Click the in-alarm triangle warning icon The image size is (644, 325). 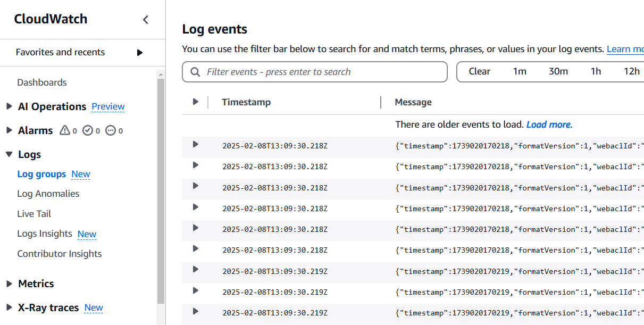[x=65, y=130]
